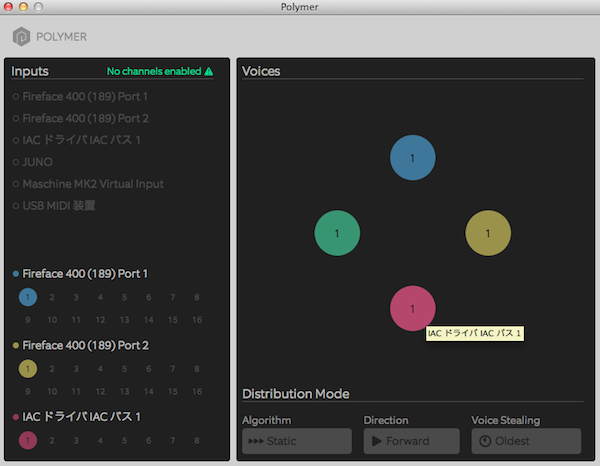The height and width of the screenshot is (466, 600).
Task: Open the Algorithm Static dropdown
Action: pos(297,441)
